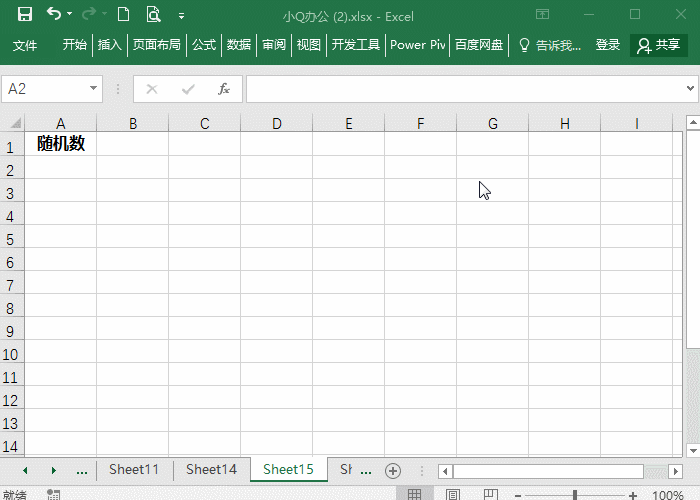Image resolution: width=700 pixels, height=500 pixels.
Task: Click the Enter checkmark formula button
Action: click(188, 90)
